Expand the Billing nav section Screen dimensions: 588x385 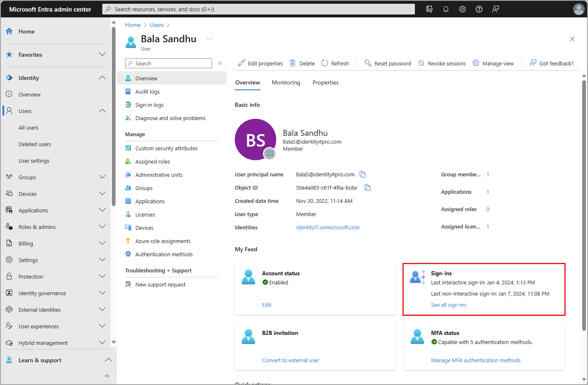pyautogui.click(x=102, y=243)
